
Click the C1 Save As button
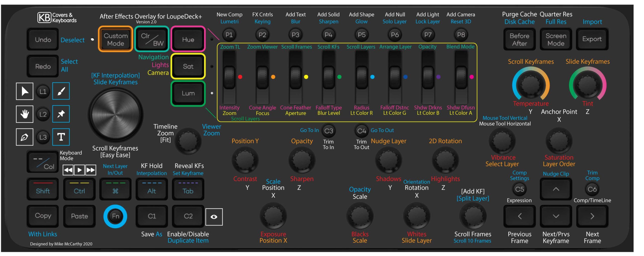(x=152, y=216)
